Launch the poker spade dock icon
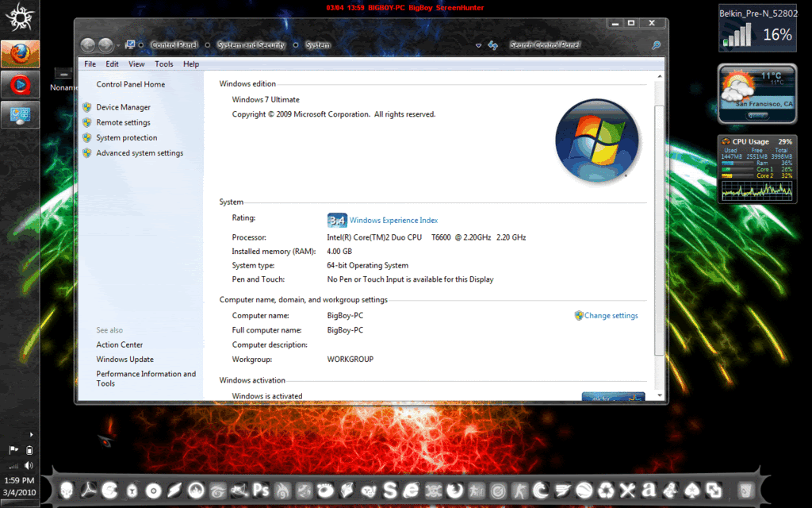812x508 pixels. [691, 490]
